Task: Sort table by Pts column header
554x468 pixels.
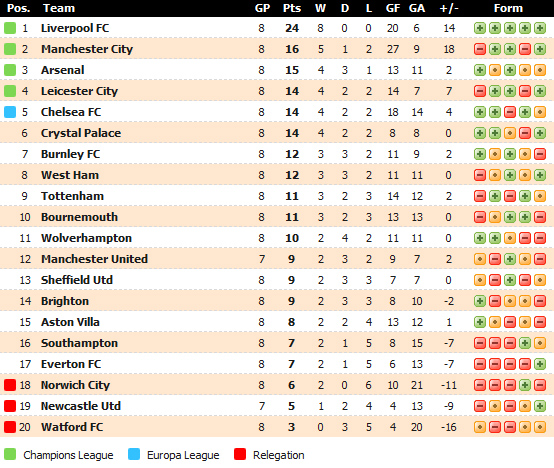Action: (x=292, y=8)
